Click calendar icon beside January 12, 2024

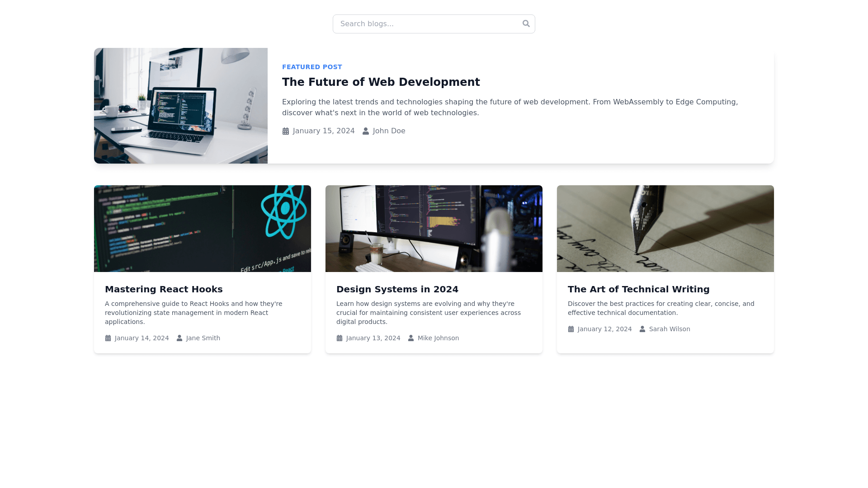click(571, 329)
